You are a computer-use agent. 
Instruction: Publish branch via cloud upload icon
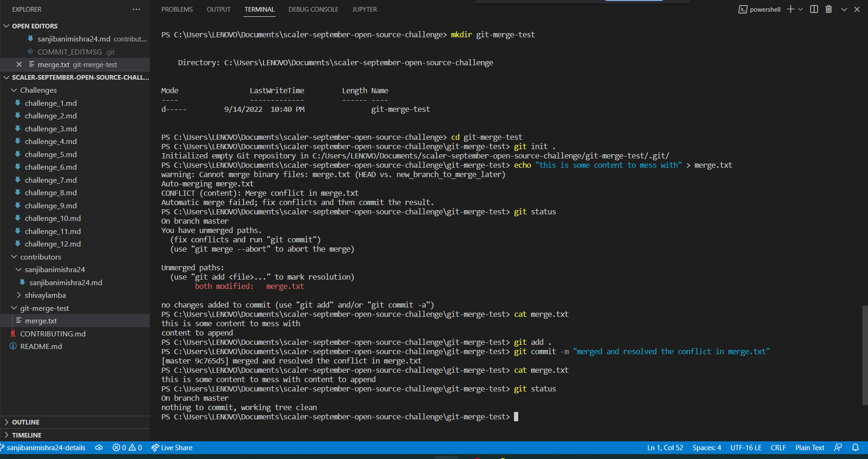pos(99,447)
